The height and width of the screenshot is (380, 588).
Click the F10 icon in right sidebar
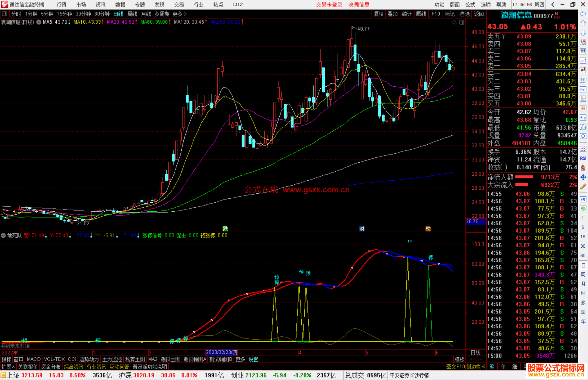(583, 89)
